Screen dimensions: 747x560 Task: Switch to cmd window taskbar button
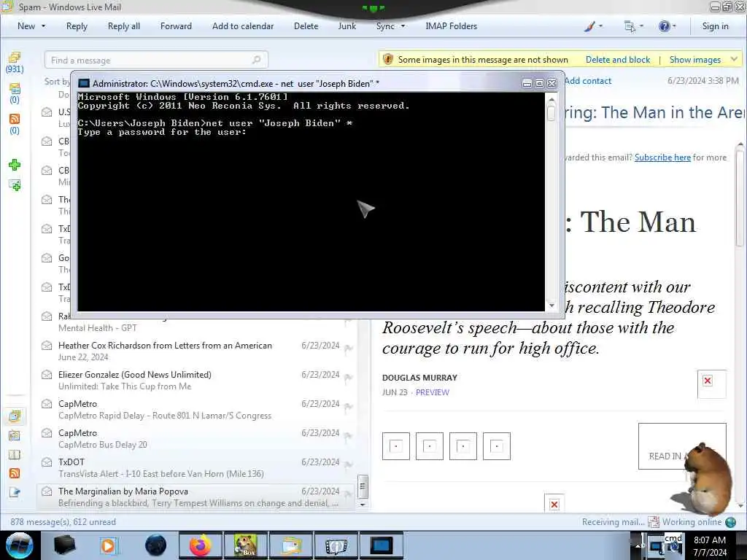tap(381, 545)
